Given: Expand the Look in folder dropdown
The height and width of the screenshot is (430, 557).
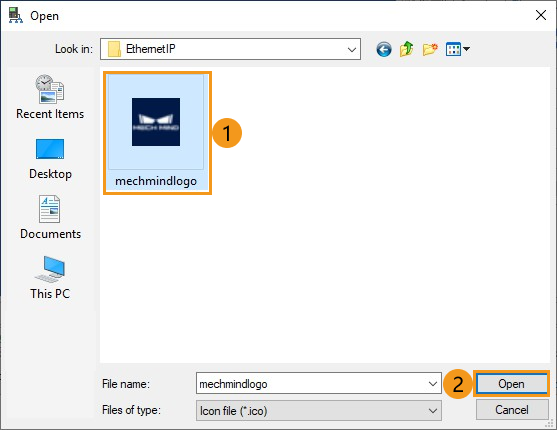Looking at the screenshot, I should (x=352, y=49).
